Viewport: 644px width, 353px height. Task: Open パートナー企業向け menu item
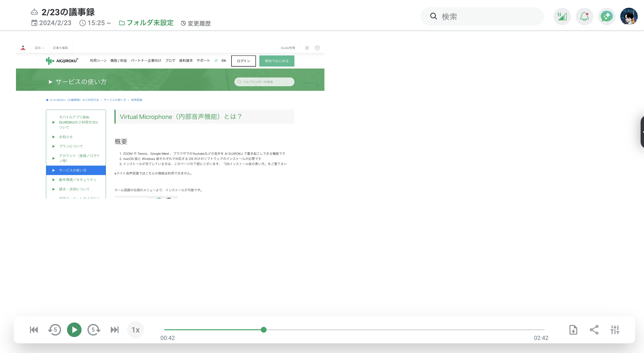pos(146,61)
